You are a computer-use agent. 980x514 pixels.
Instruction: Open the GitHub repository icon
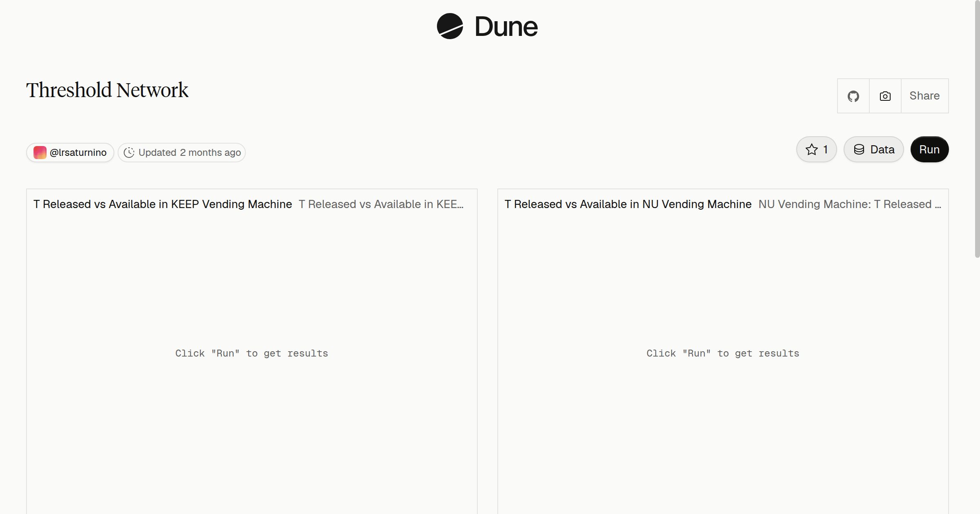coord(853,96)
